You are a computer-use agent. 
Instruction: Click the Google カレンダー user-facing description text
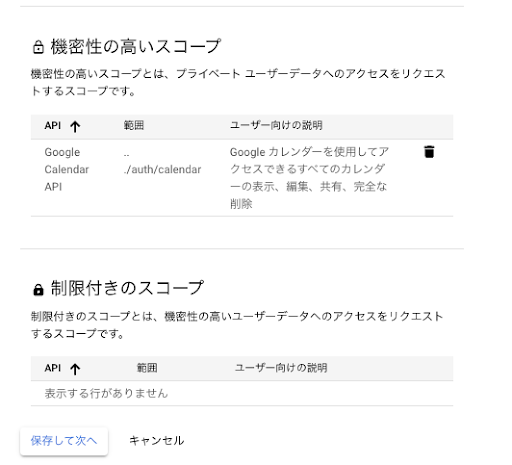coord(309,178)
